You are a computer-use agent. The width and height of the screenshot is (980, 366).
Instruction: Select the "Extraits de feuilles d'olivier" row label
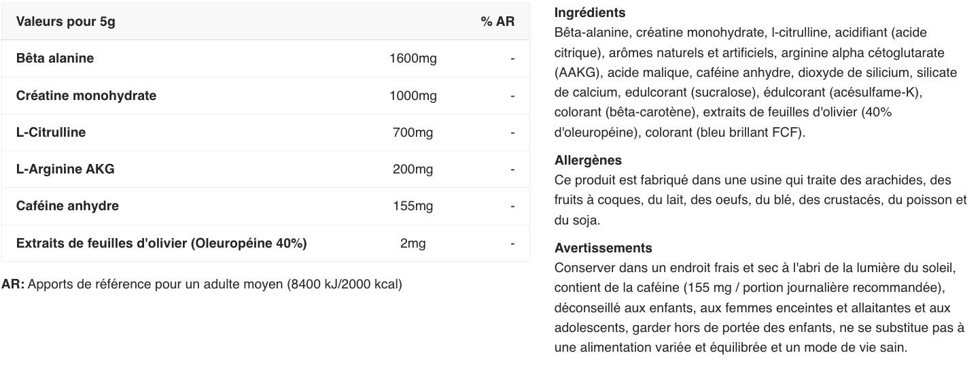(161, 244)
